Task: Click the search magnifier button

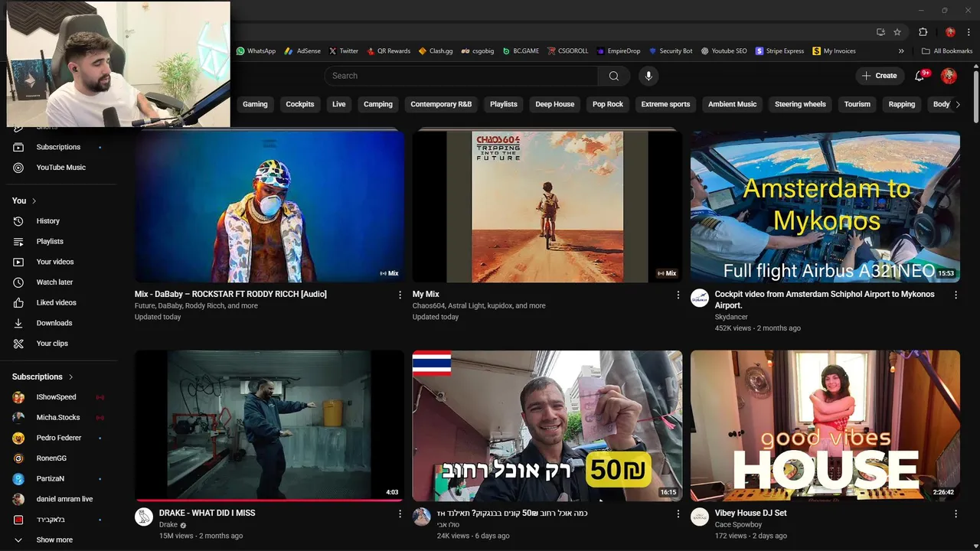Action: click(614, 76)
